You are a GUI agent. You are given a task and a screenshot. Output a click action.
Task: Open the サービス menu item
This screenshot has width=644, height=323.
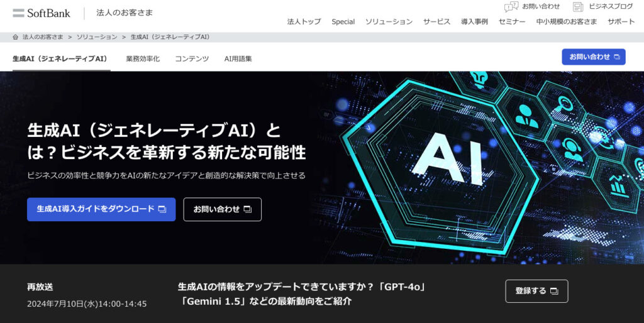click(x=436, y=22)
